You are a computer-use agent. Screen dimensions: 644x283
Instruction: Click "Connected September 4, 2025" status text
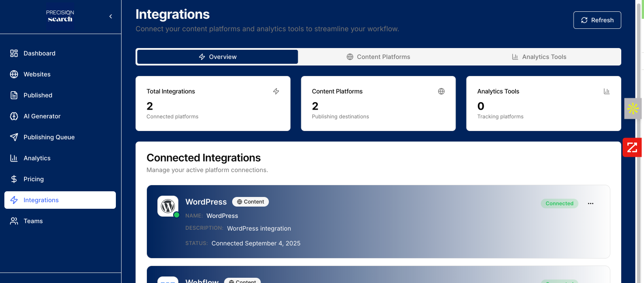click(x=256, y=243)
